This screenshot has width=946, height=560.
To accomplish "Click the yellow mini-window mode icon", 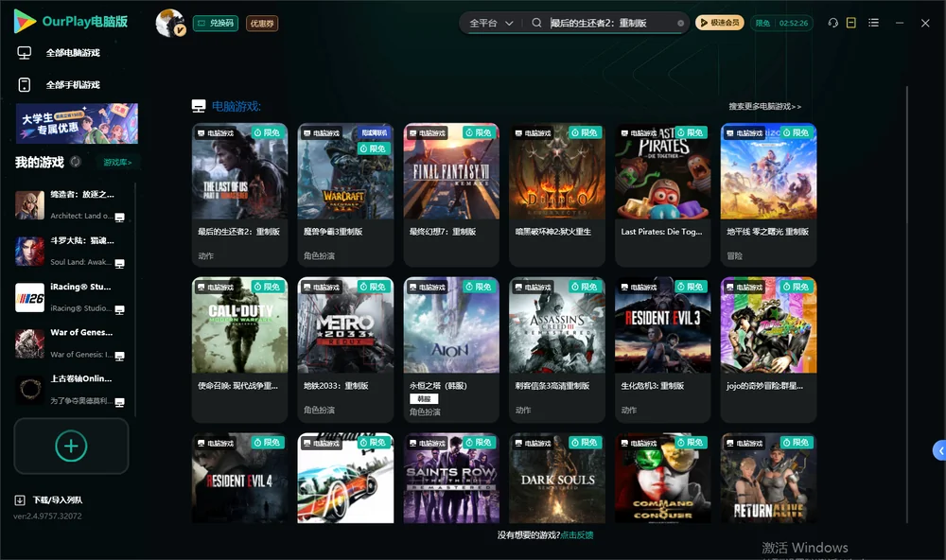I will pyautogui.click(x=851, y=23).
